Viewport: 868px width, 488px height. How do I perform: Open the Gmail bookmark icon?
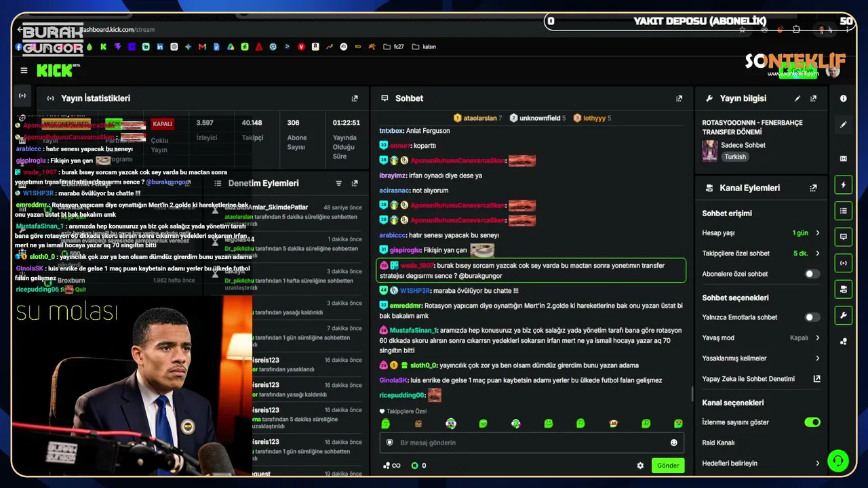[x=202, y=47]
